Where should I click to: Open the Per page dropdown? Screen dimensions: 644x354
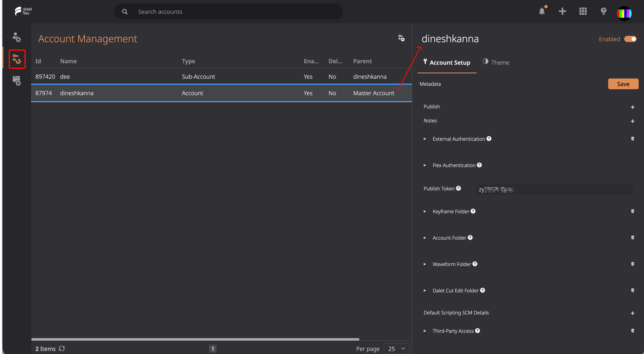(397, 348)
